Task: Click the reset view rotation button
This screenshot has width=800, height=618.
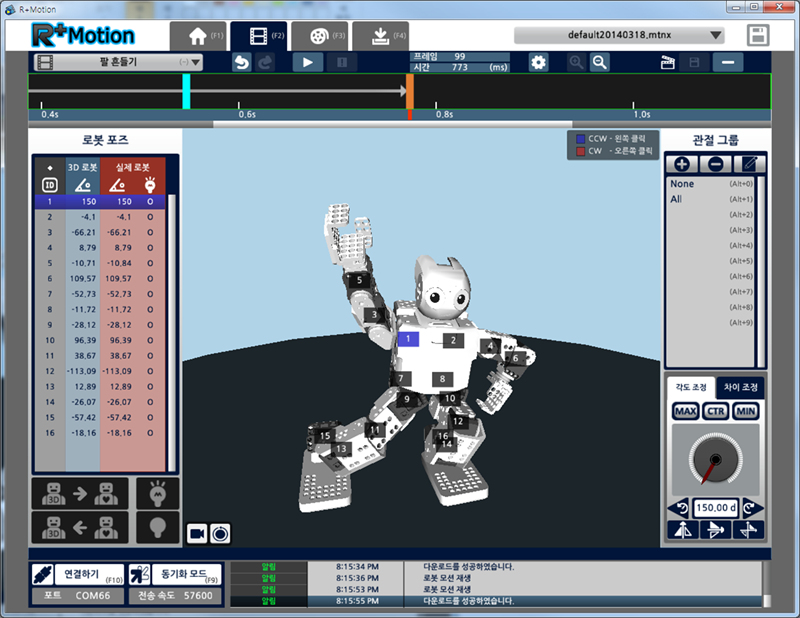Action: click(220, 534)
